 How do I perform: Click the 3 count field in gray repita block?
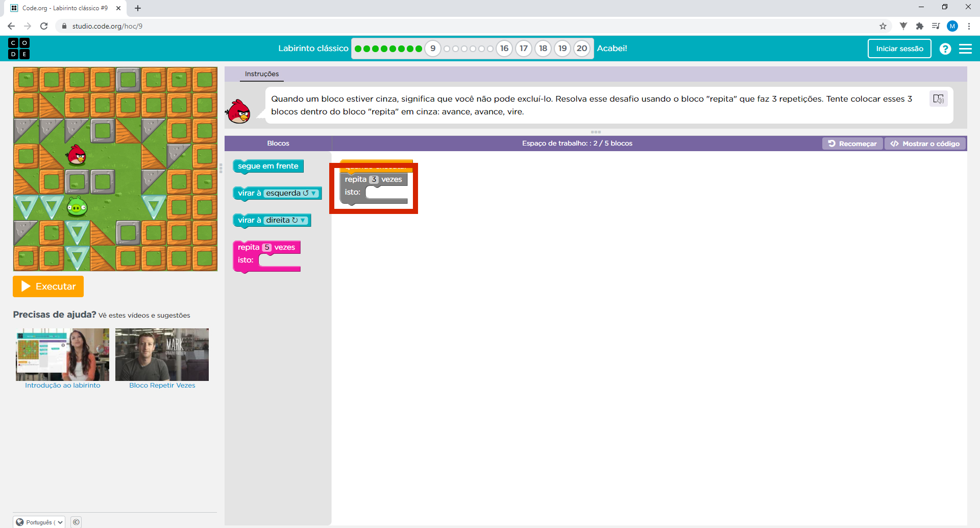374,179
